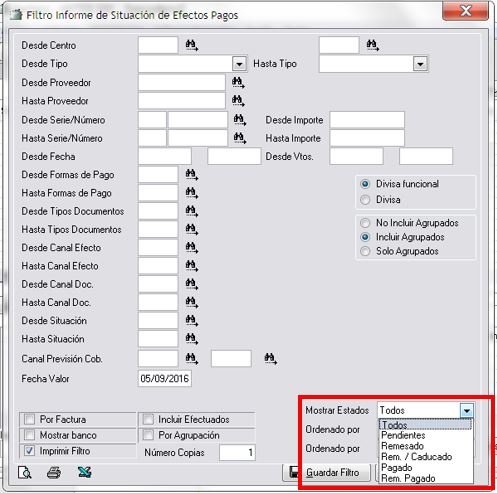The width and height of the screenshot is (497, 493).
Task: Focus the Fecha Valor date field
Action: coord(165,378)
